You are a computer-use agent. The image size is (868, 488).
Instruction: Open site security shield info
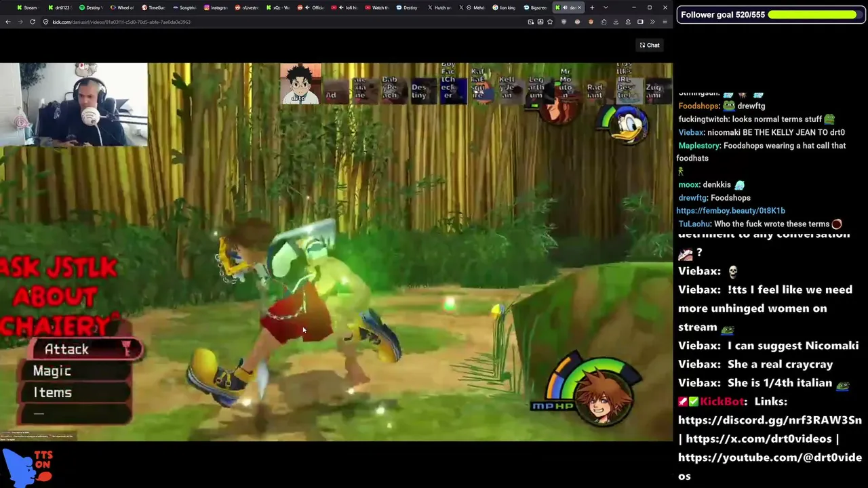(46, 22)
